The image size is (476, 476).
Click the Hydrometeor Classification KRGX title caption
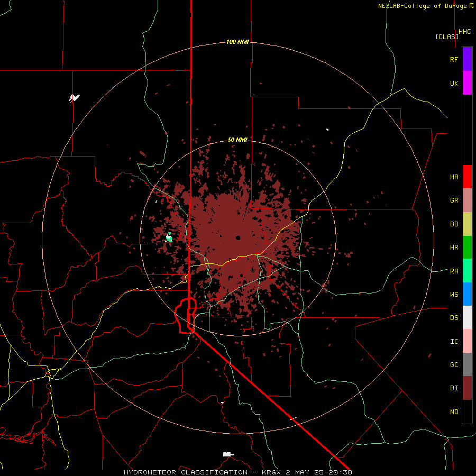point(237,472)
